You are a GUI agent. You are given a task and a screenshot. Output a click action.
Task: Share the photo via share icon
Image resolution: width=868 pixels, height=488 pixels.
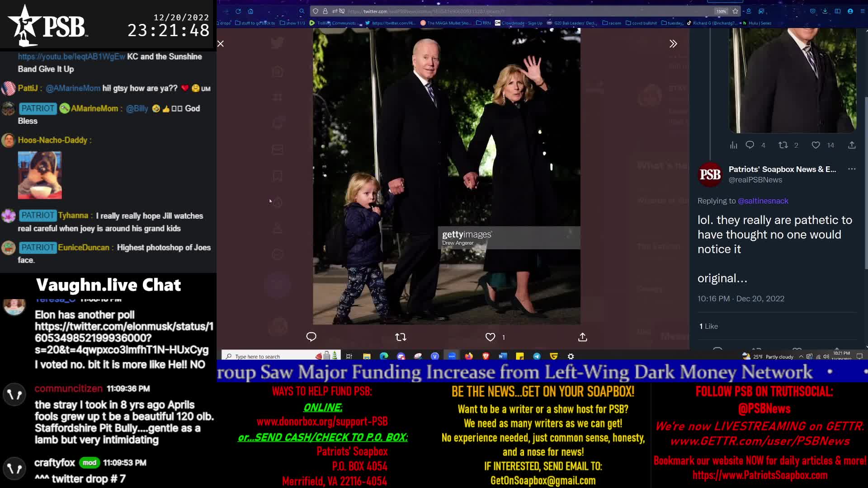pos(583,337)
